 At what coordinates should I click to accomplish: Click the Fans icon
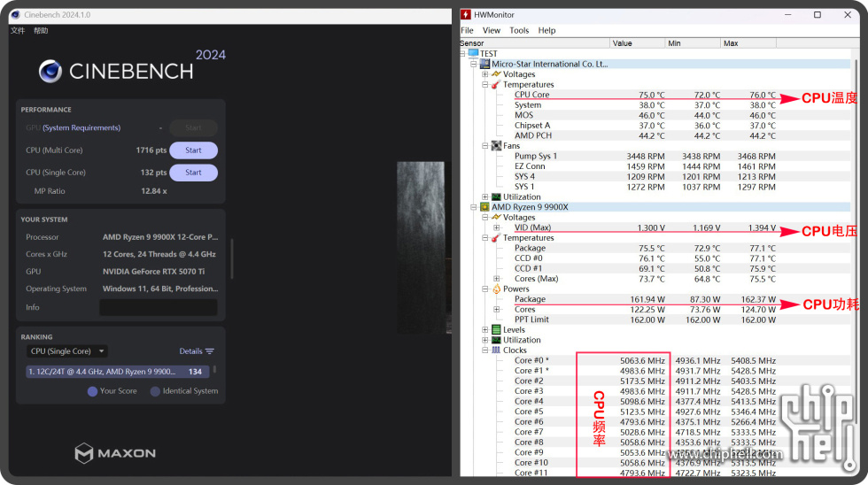pos(496,146)
